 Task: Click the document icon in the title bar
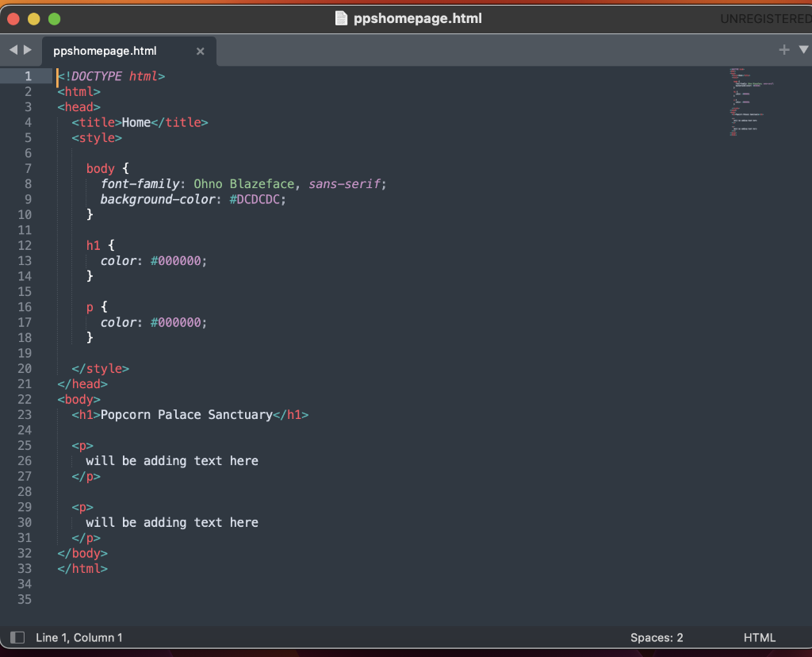(x=341, y=18)
